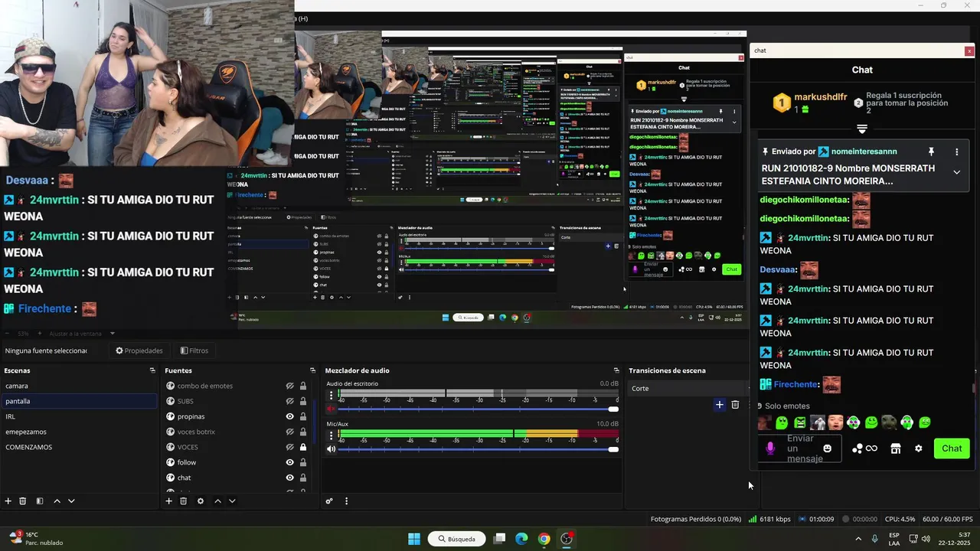Viewport: 980px width, 551px height.
Task: Undock the Escenas panel
Action: (152, 370)
